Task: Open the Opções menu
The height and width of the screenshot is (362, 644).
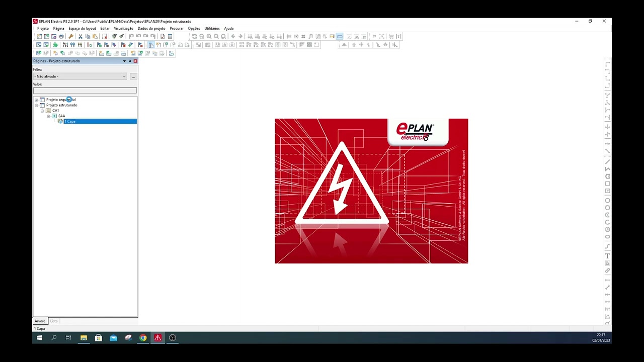Action: coord(194,28)
